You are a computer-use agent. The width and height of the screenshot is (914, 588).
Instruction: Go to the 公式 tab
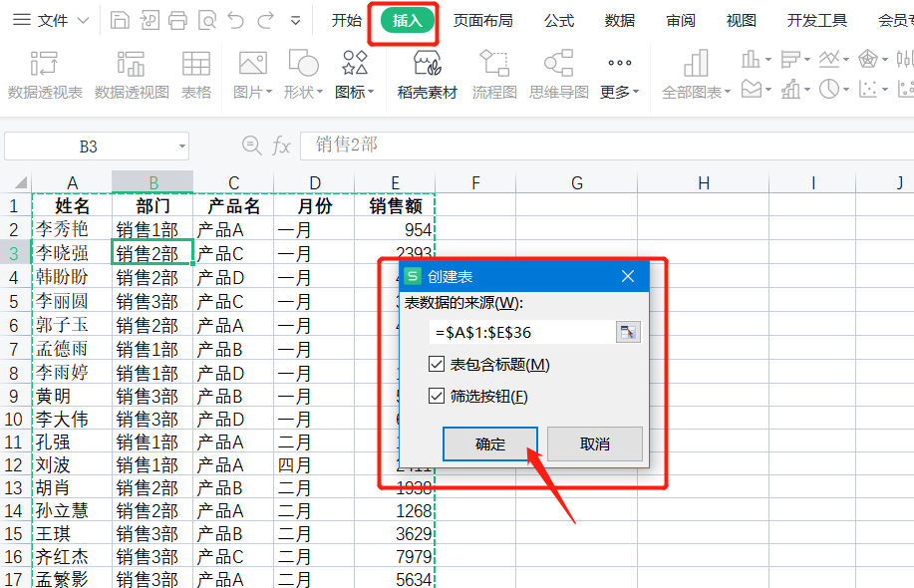pos(559,20)
